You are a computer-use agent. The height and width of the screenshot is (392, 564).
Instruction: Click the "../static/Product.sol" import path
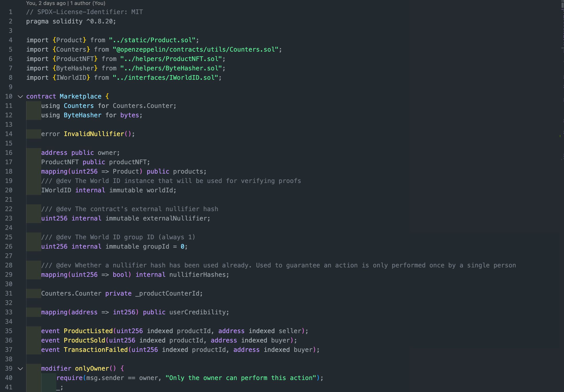152,40
